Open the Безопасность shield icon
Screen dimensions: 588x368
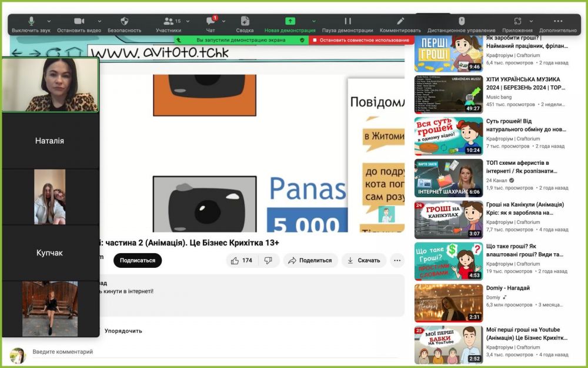coord(125,21)
